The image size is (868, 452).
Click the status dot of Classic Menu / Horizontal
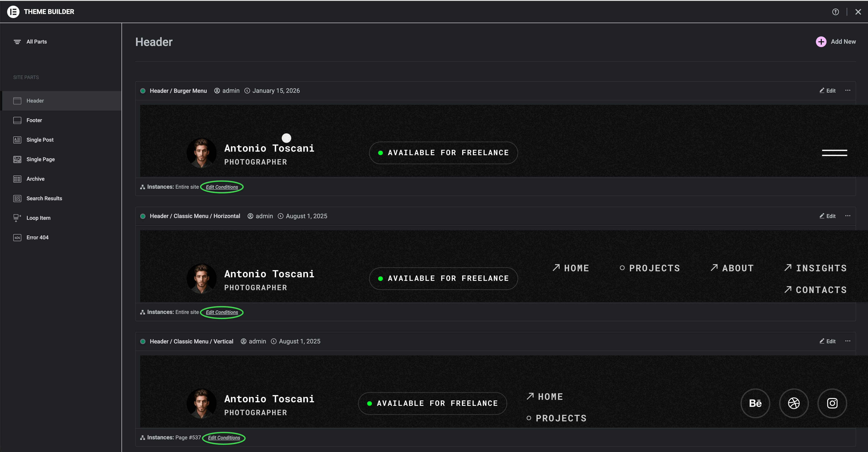point(143,216)
